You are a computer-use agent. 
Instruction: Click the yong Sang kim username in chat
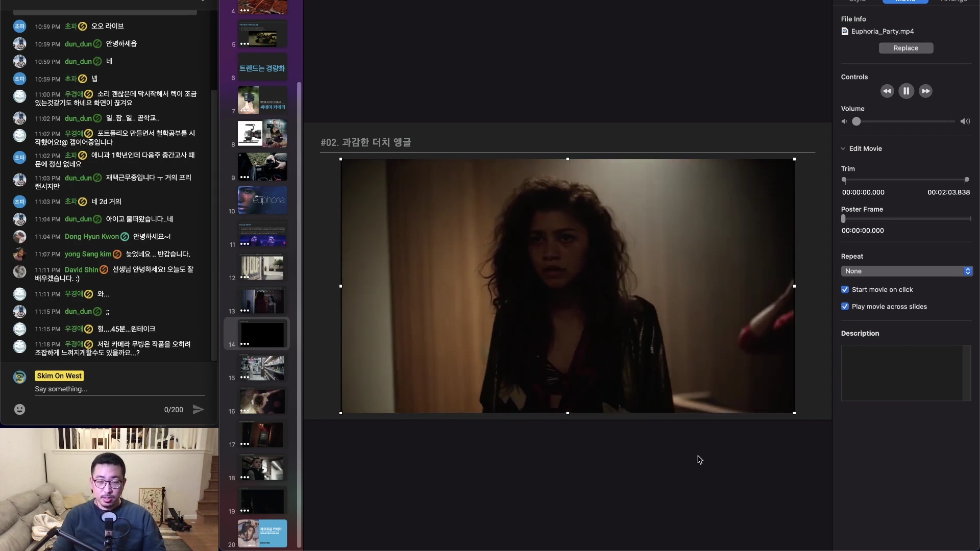tap(88, 254)
